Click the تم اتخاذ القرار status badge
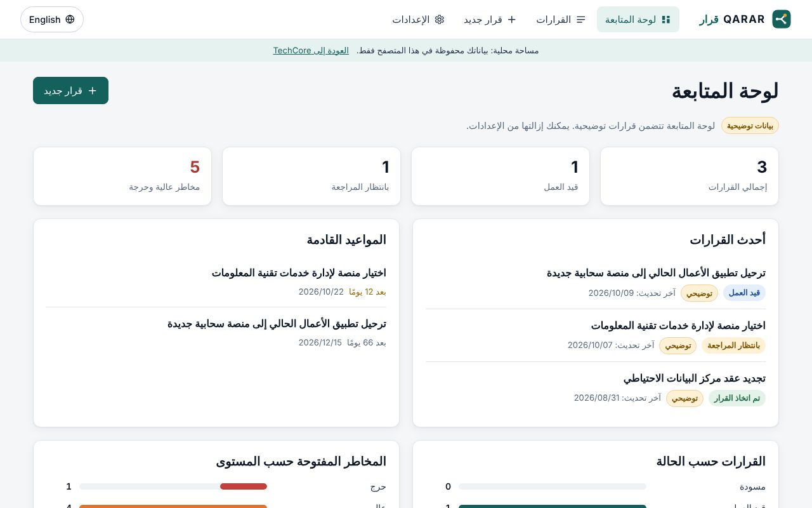Screen dimensions: 812x508 (x=737, y=398)
